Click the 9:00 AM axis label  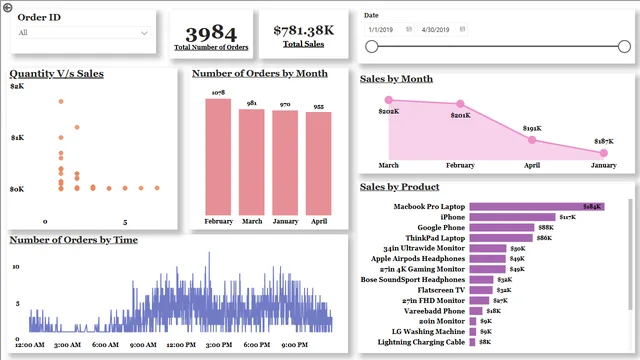(143, 344)
